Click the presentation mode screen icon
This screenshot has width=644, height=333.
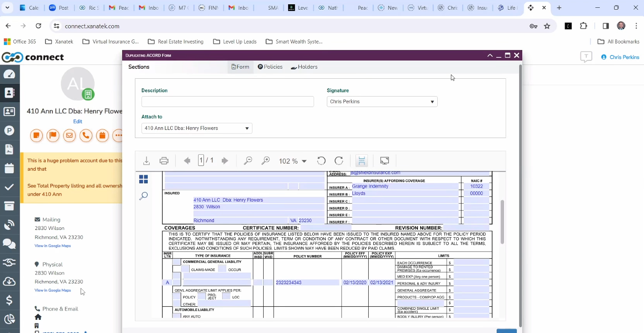click(385, 160)
